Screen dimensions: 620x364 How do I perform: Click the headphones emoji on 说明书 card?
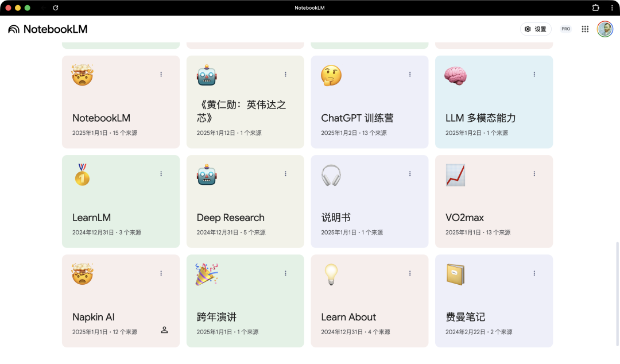(331, 175)
